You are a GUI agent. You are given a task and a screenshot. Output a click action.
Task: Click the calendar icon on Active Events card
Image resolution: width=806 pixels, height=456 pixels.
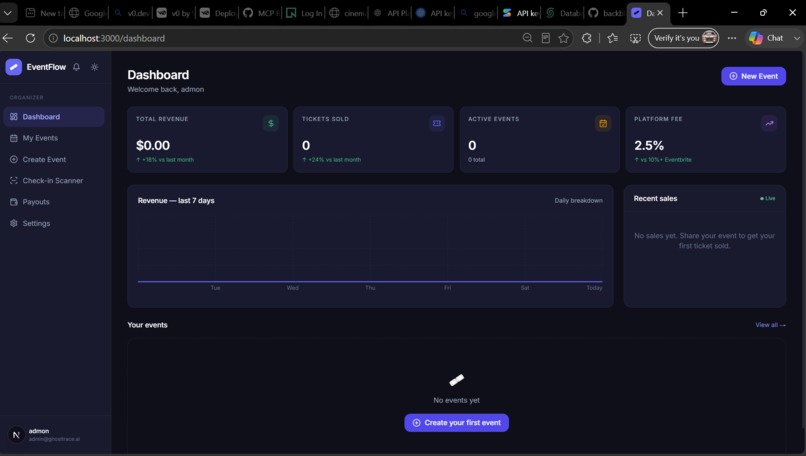coord(603,123)
